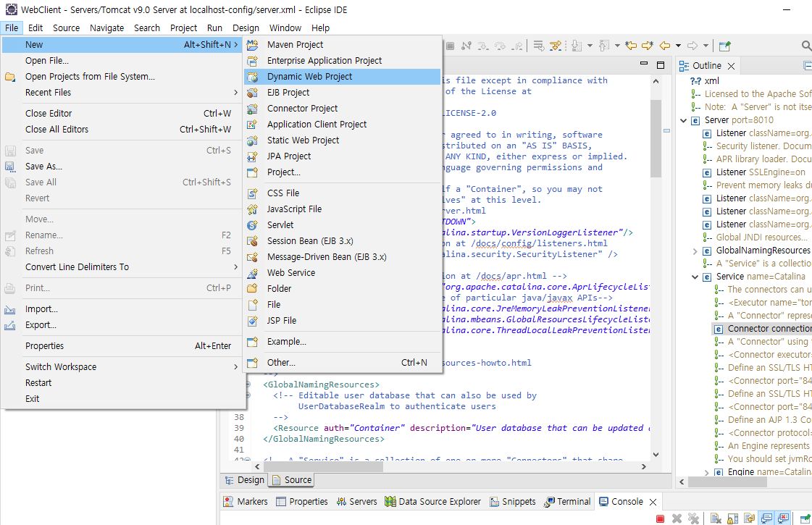Click the Last Edit Location toolbar icon

[x=631, y=46]
